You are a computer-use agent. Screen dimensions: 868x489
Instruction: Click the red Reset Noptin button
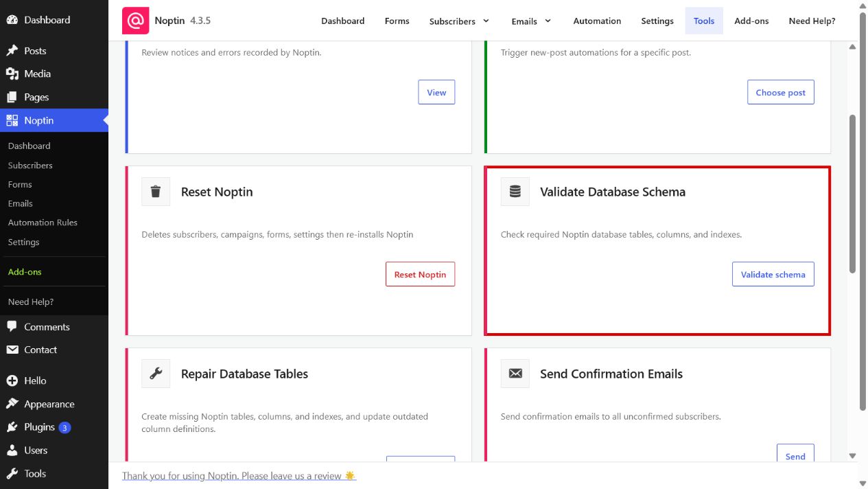coord(420,274)
